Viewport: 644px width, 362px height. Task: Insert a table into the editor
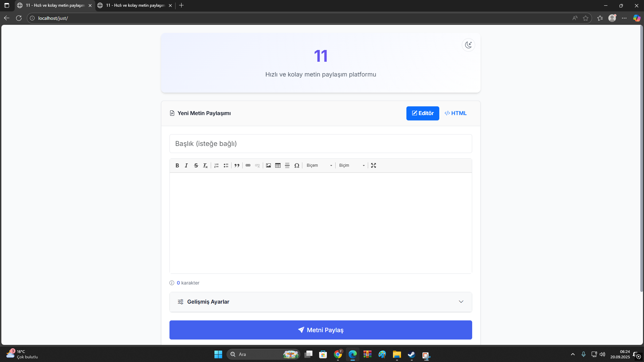pos(278,165)
